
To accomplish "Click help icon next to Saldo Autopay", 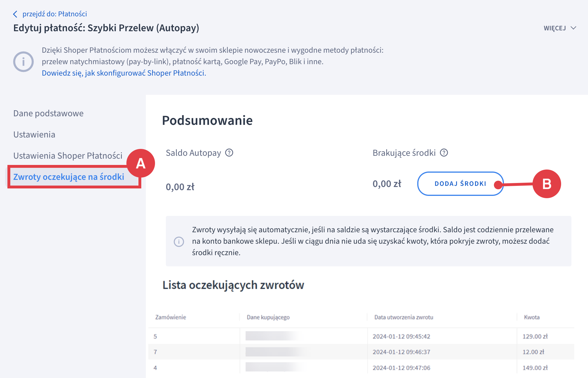I will (229, 153).
